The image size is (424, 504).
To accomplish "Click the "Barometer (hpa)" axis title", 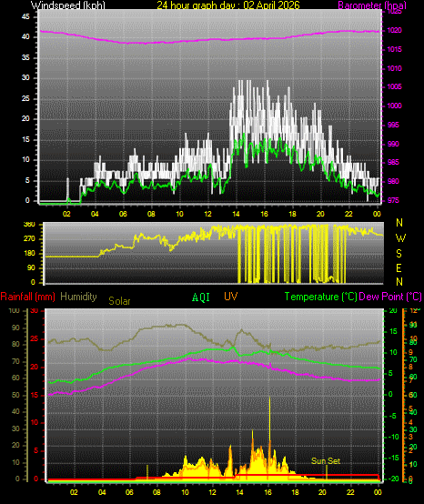I will (372, 5).
